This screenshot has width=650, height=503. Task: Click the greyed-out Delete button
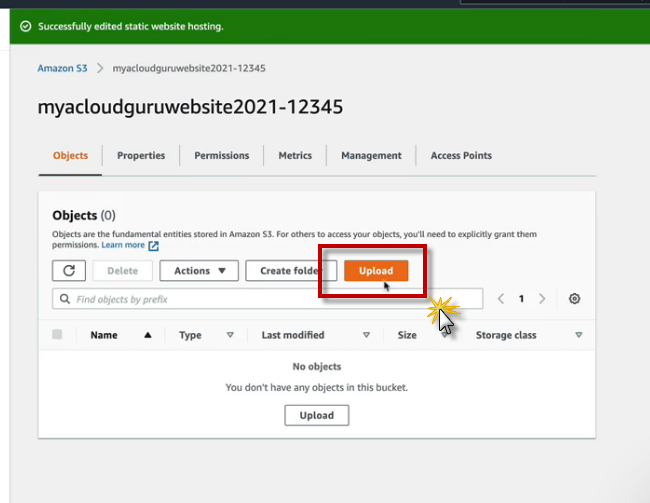tap(122, 271)
